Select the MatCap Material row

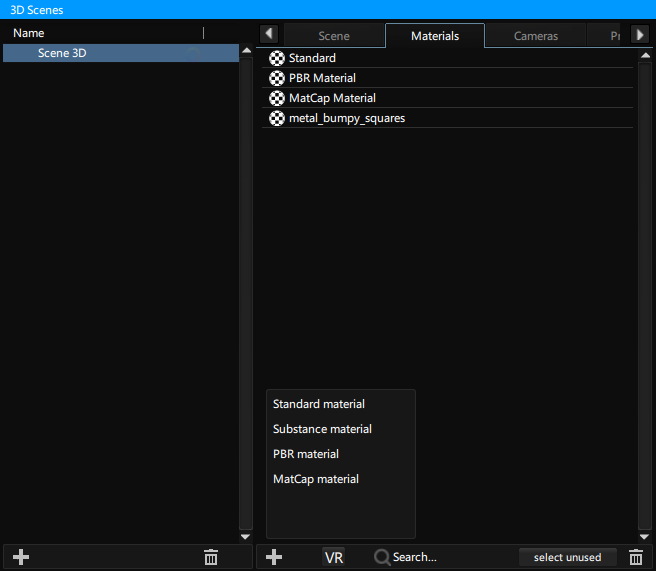point(447,98)
